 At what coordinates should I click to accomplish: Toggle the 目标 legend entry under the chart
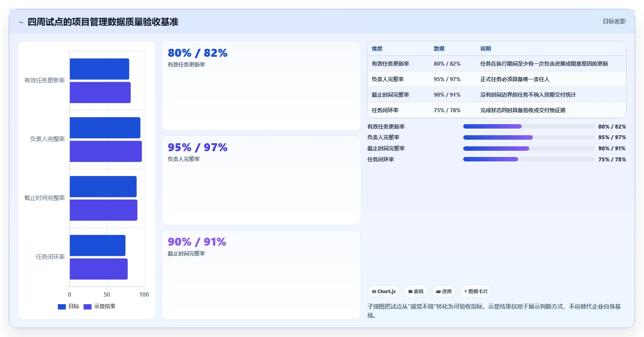tap(69, 306)
